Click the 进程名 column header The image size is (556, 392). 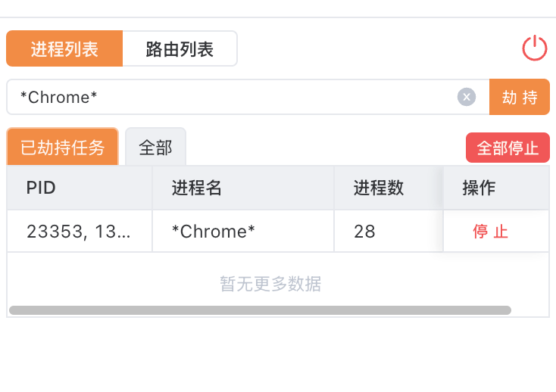point(243,188)
